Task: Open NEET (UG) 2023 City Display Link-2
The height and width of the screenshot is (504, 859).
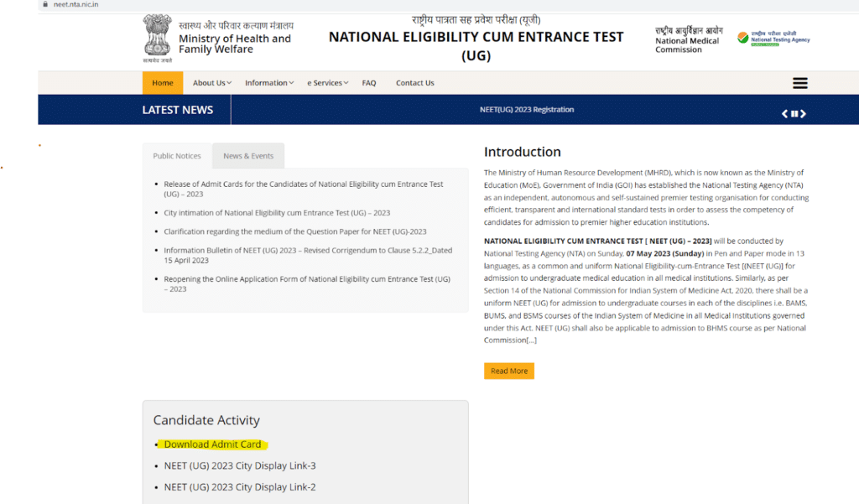Action: tap(240, 487)
